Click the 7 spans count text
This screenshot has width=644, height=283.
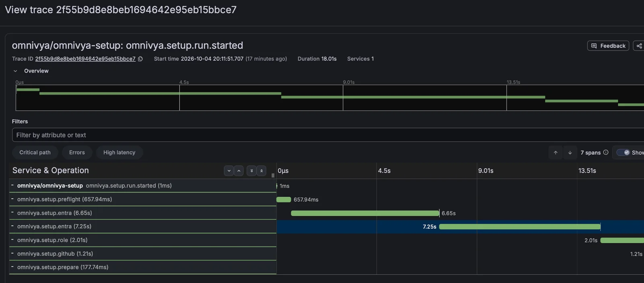coord(590,153)
